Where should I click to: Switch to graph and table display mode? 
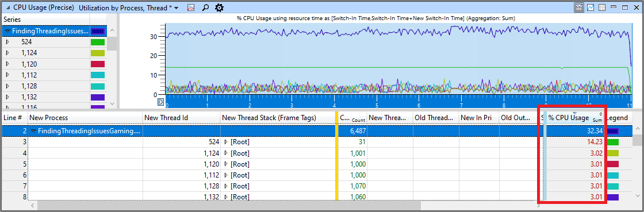(x=580, y=7)
